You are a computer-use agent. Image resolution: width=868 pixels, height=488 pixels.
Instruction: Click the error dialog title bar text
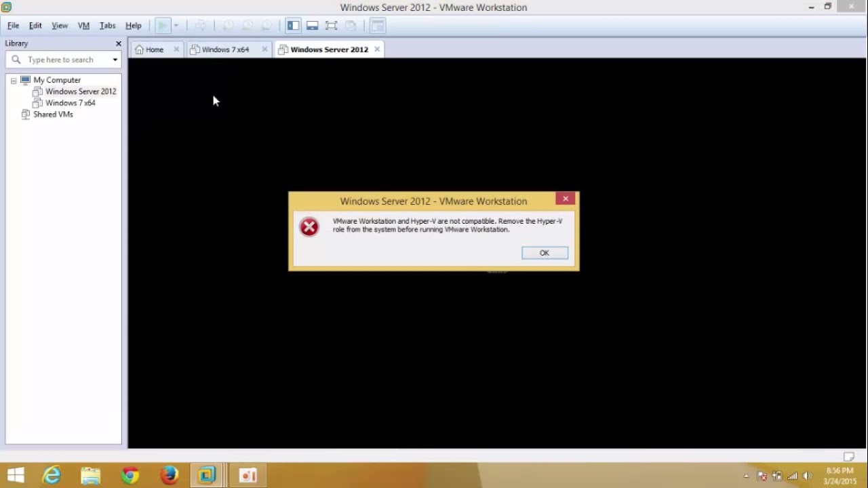(433, 201)
